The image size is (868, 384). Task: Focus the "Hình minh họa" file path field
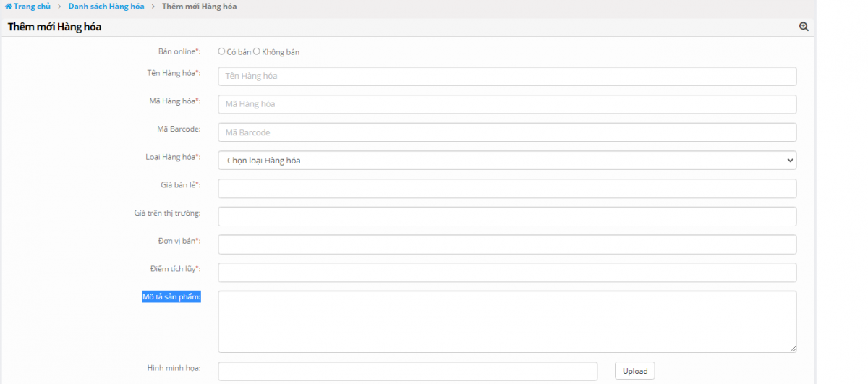407,371
